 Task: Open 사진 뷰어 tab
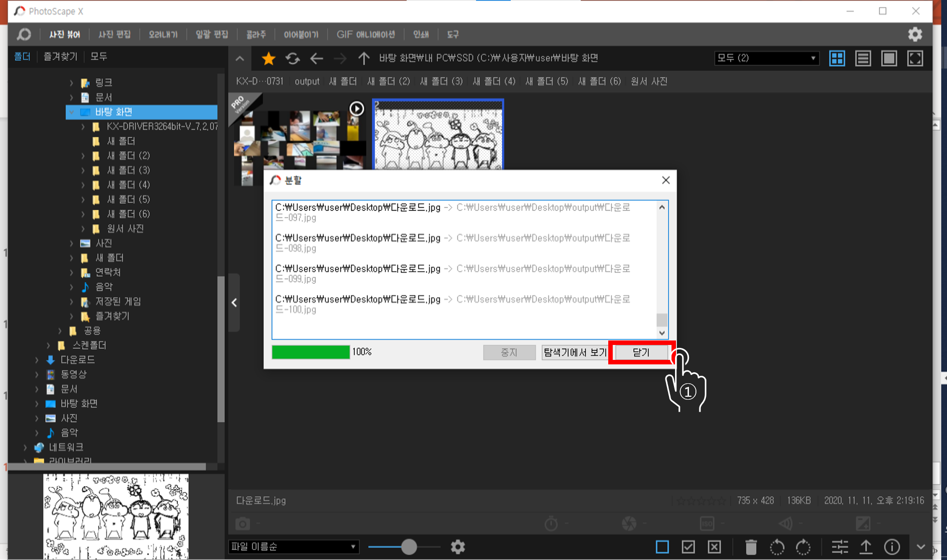point(65,34)
